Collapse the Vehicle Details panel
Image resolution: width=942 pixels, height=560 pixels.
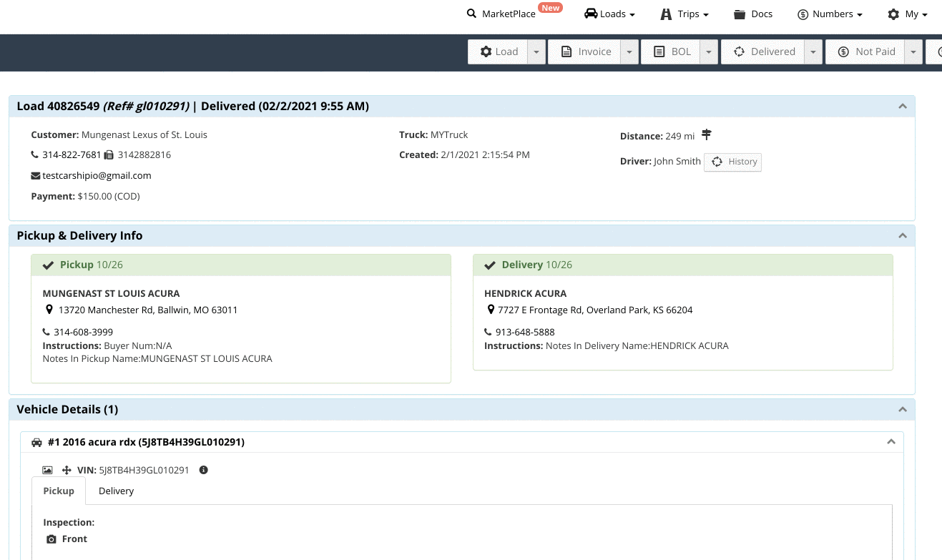pos(903,410)
